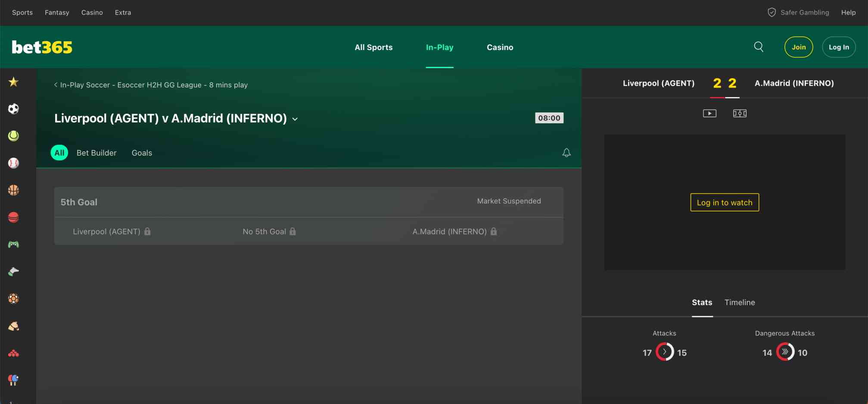Viewport: 868px width, 404px height.
Task: Select the video stream play icon
Action: point(709,113)
